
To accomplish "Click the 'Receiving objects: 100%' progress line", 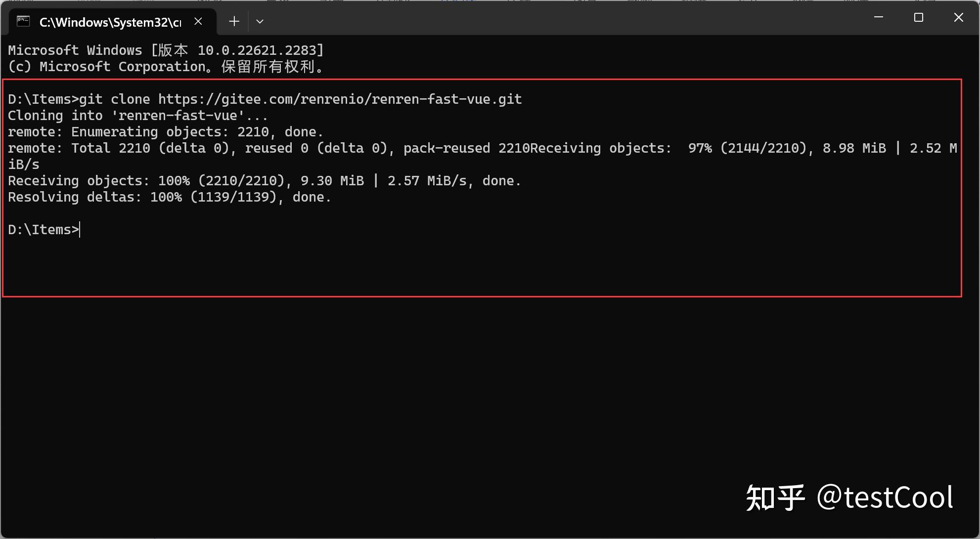I will (198, 180).
